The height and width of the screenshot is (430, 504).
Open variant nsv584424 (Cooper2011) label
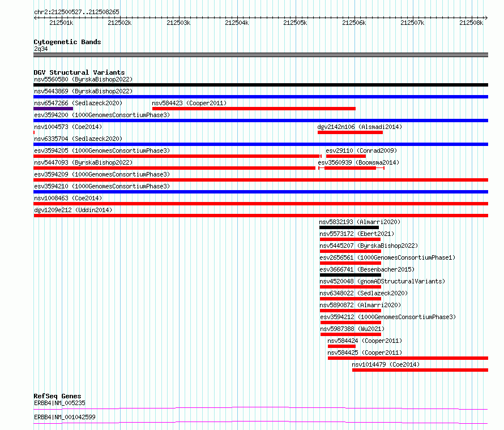[x=365, y=341]
